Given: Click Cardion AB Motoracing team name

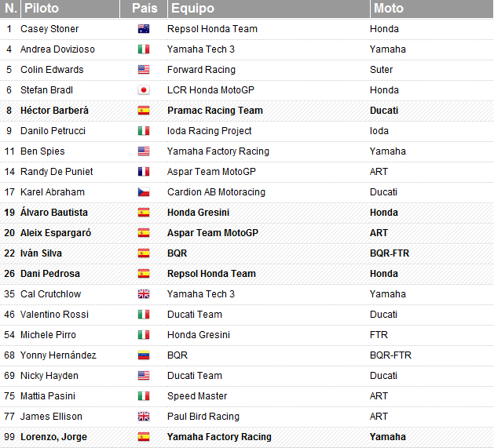Looking at the screenshot, I should coord(216,192).
